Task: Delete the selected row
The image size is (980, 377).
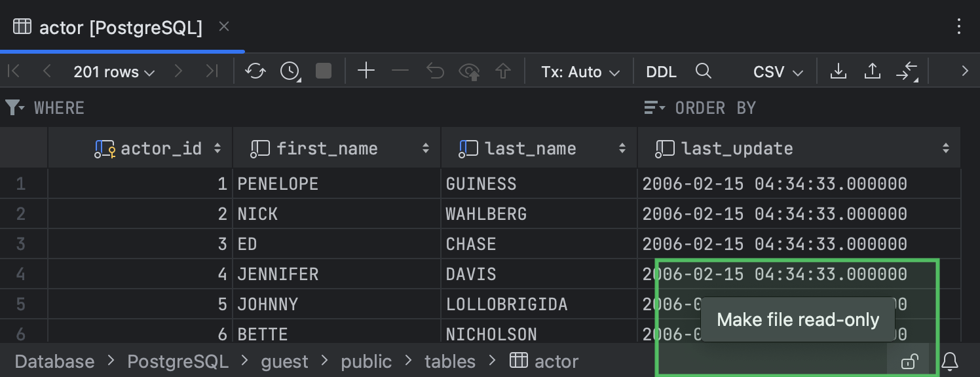Action: tap(400, 71)
